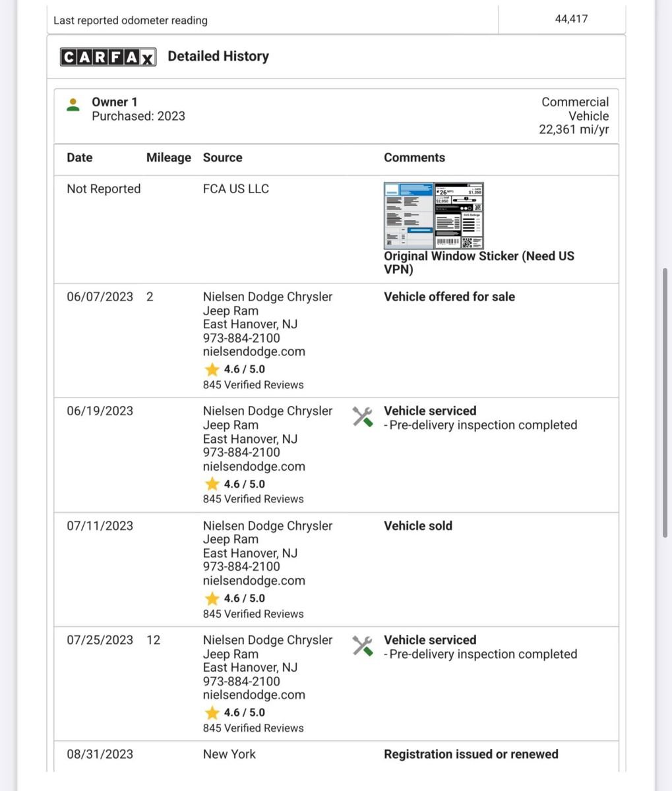Open nielsendodge.com link in 07/11/2023 entry

[x=254, y=581]
